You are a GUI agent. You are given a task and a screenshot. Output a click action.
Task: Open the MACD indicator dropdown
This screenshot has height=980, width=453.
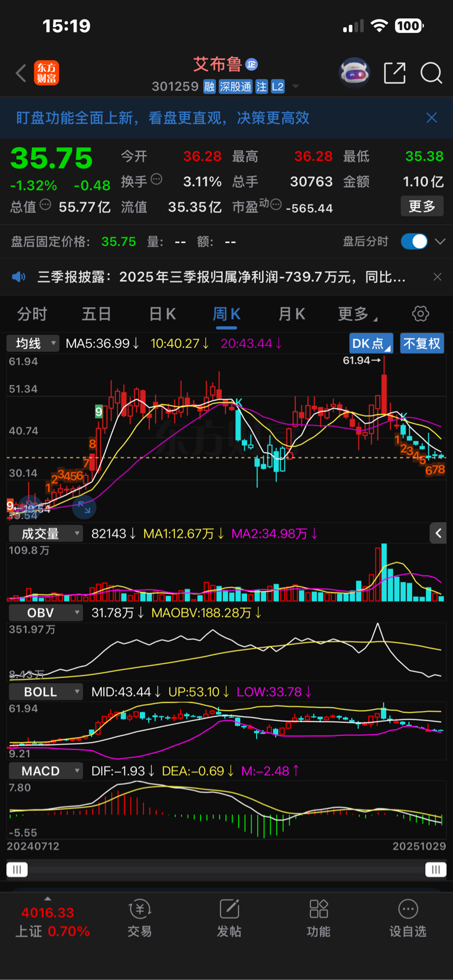(x=45, y=771)
